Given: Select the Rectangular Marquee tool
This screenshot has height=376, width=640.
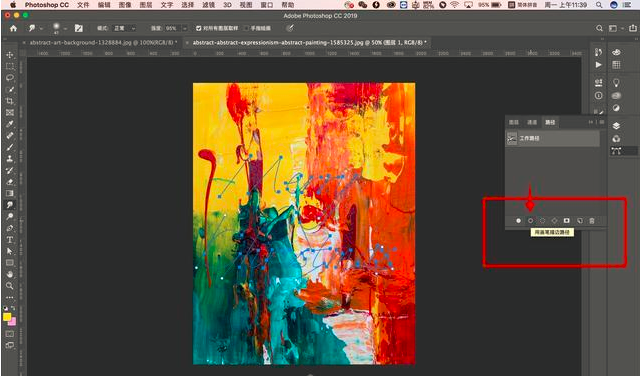Looking at the screenshot, I should click(10, 66).
